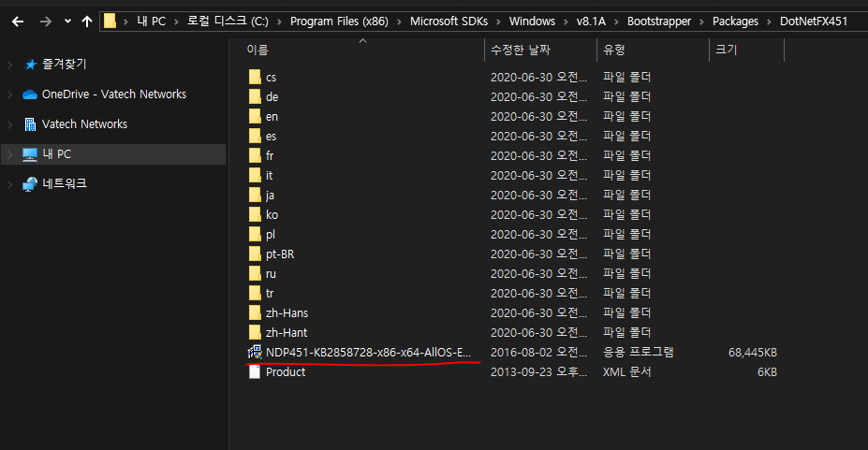
Task: Click the Product XML file icon
Action: tap(255, 372)
